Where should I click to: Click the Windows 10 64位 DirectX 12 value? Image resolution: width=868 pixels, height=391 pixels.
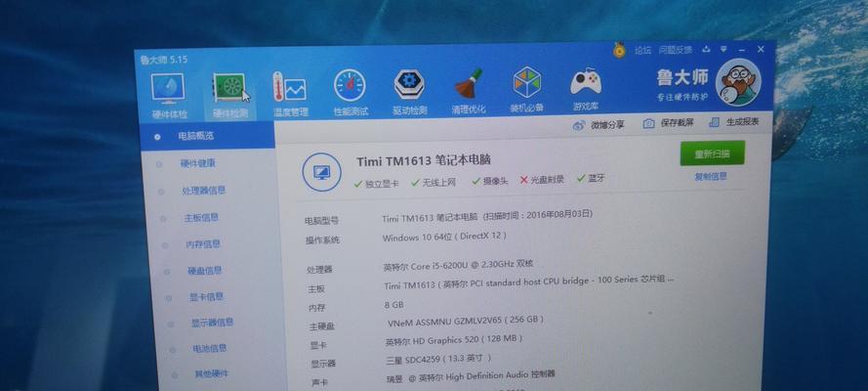444,237
